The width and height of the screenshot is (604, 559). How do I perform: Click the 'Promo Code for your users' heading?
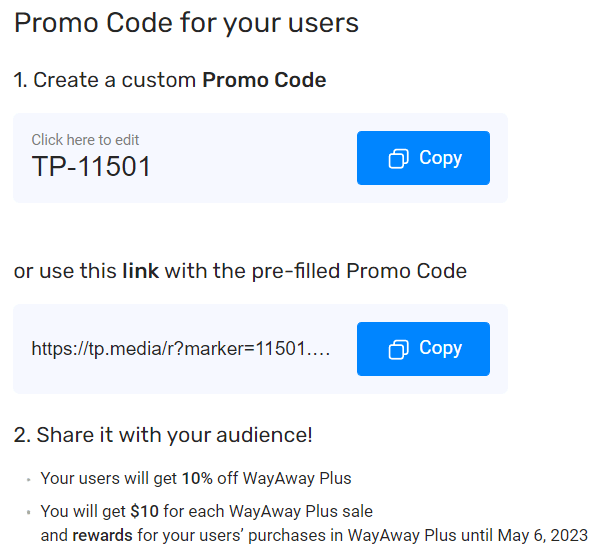186,23
